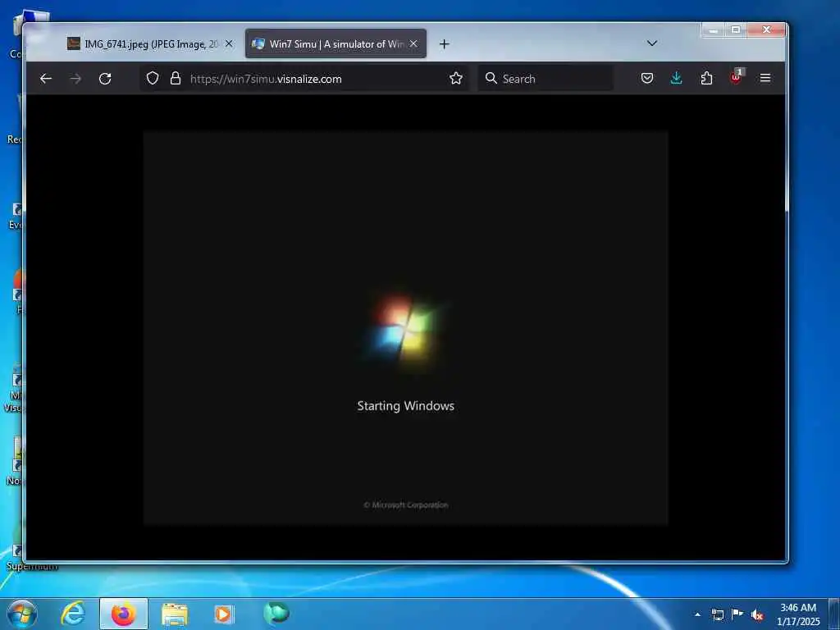Bookmark this page with the star

coord(456,78)
